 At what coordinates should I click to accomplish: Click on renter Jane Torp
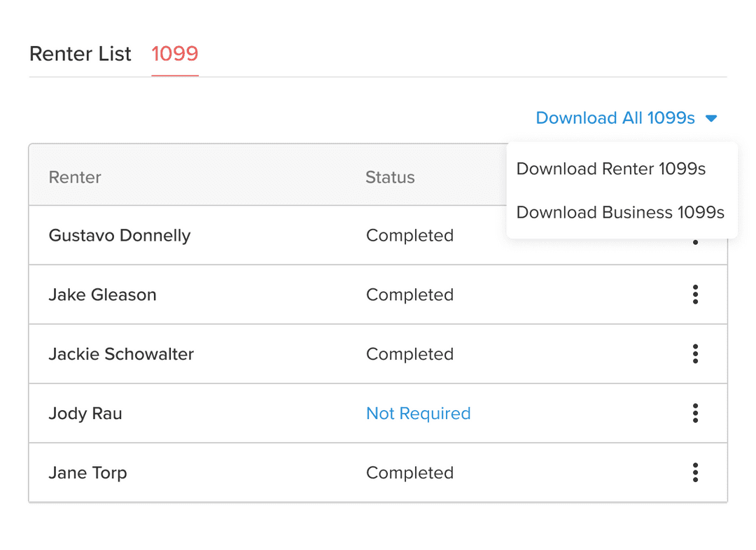(87, 473)
